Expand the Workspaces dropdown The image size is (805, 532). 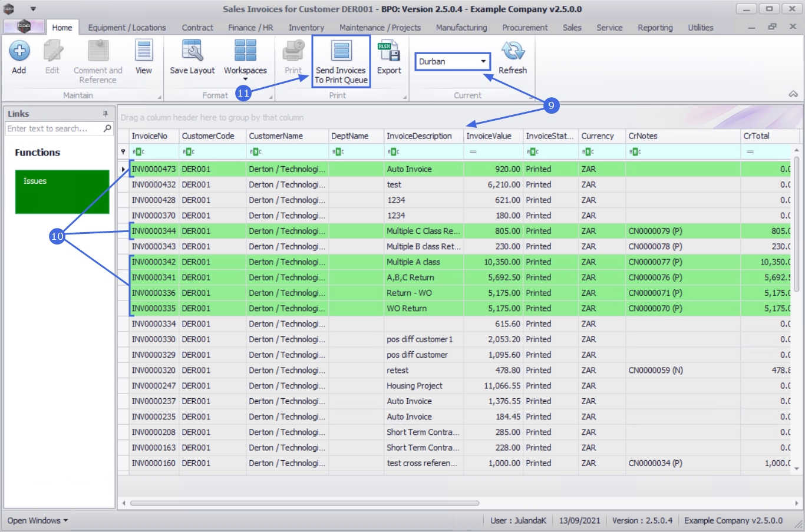point(245,80)
